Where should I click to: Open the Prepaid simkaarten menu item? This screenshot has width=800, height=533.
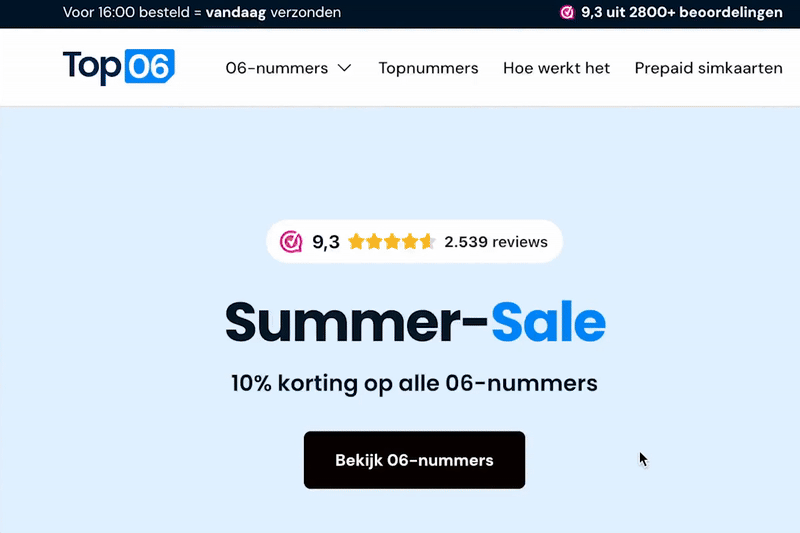point(708,68)
